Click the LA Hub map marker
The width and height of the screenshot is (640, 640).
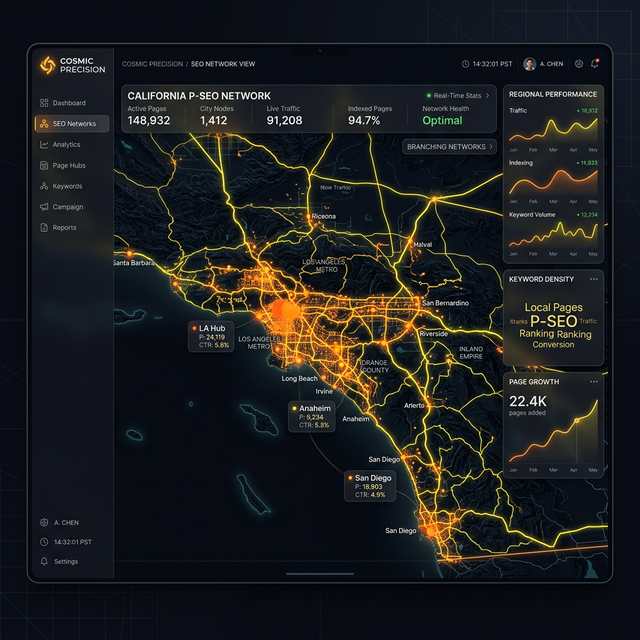[x=211, y=336]
